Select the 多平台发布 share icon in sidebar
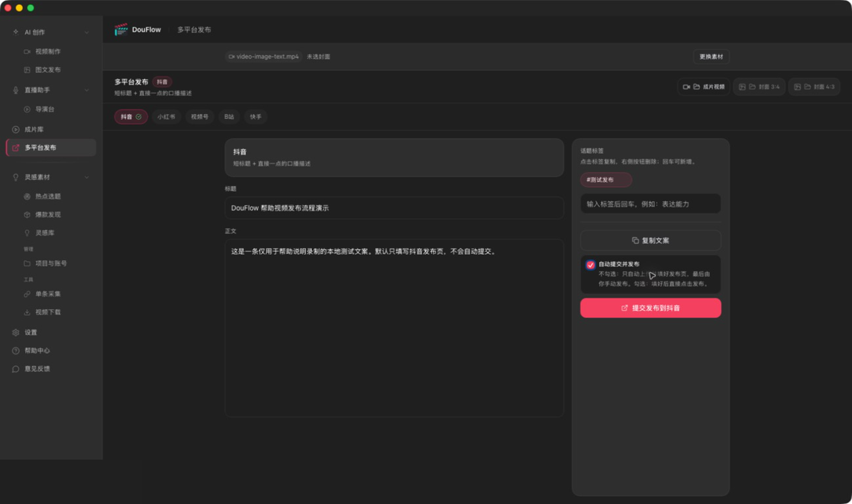 [x=16, y=148]
